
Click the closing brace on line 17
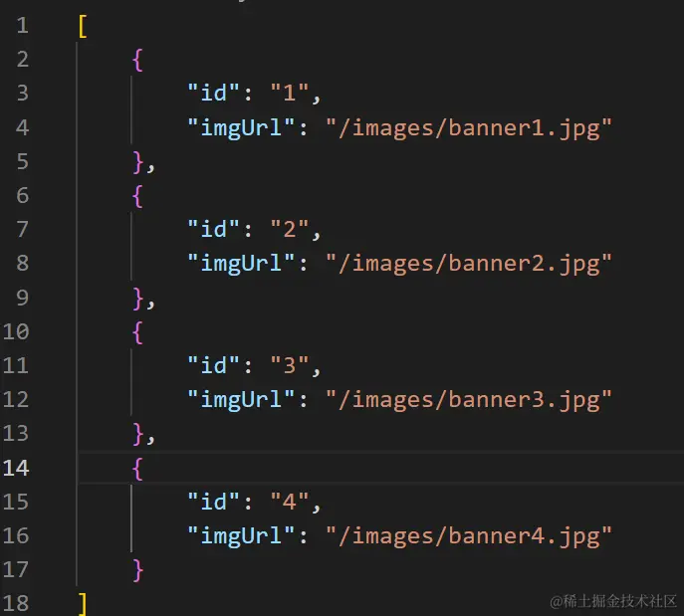(x=137, y=571)
